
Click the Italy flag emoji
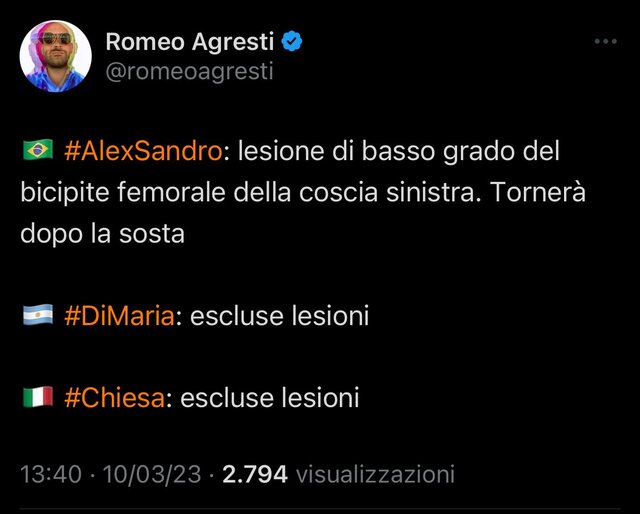click(38, 396)
